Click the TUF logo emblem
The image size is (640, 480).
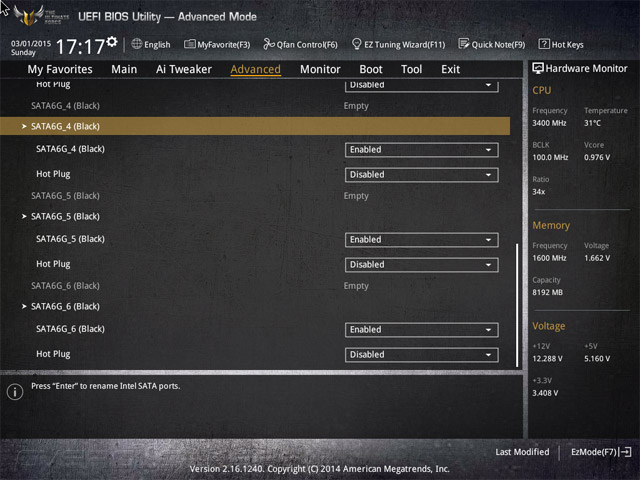(x=29, y=16)
